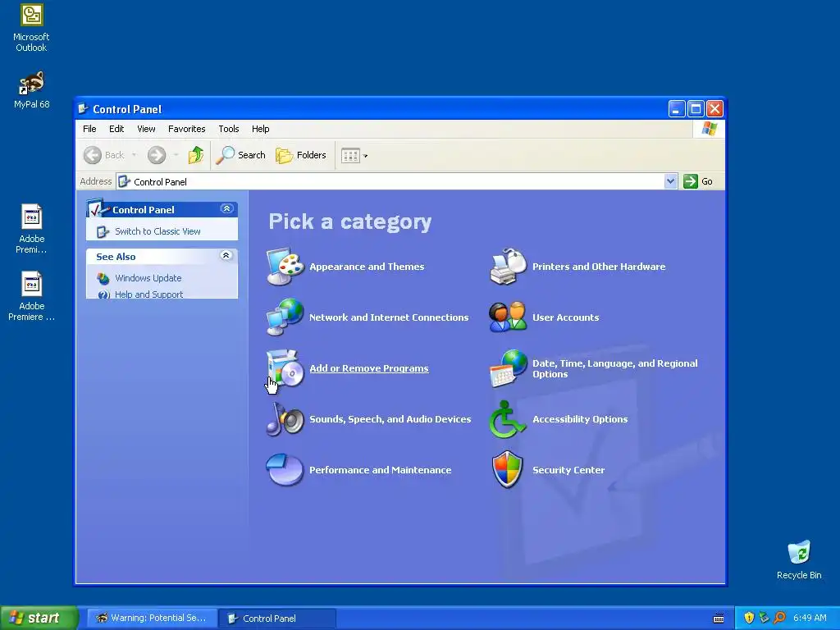Click the Appearance and Themes link text
This screenshot has width=840, height=630.
click(367, 267)
